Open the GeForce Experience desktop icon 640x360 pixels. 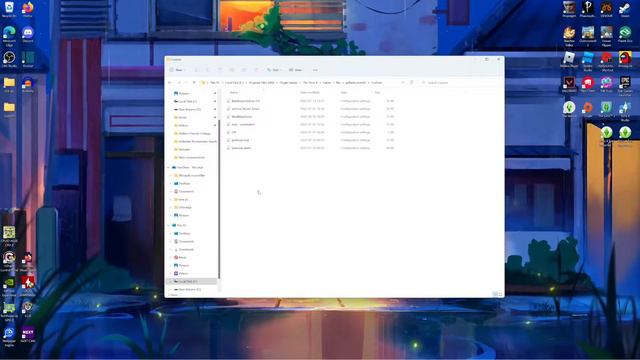tap(9, 287)
